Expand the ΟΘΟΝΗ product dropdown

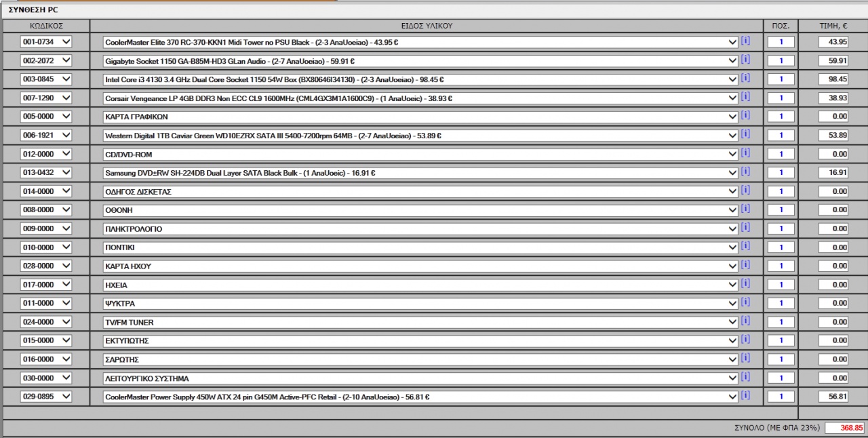coord(420,210)
